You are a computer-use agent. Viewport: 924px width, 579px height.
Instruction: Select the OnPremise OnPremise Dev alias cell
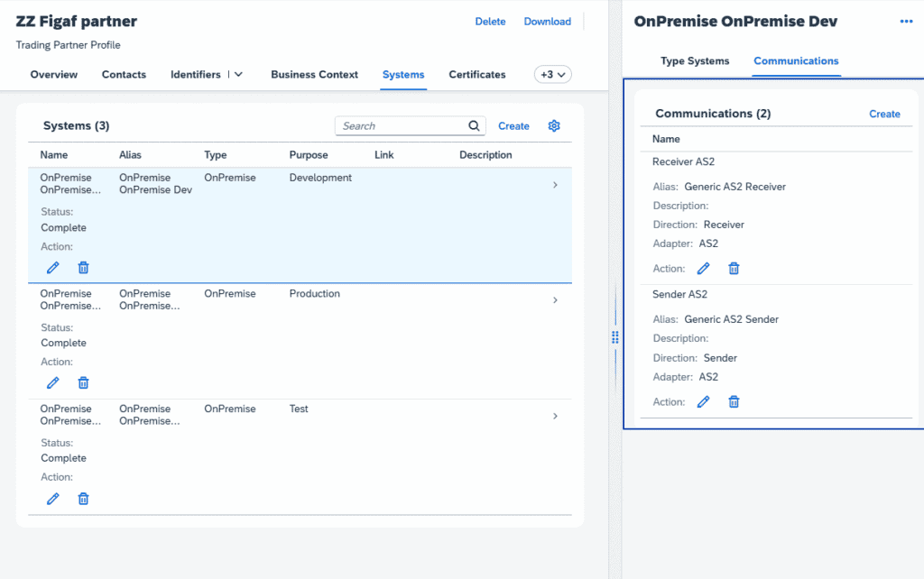[155, 184]
